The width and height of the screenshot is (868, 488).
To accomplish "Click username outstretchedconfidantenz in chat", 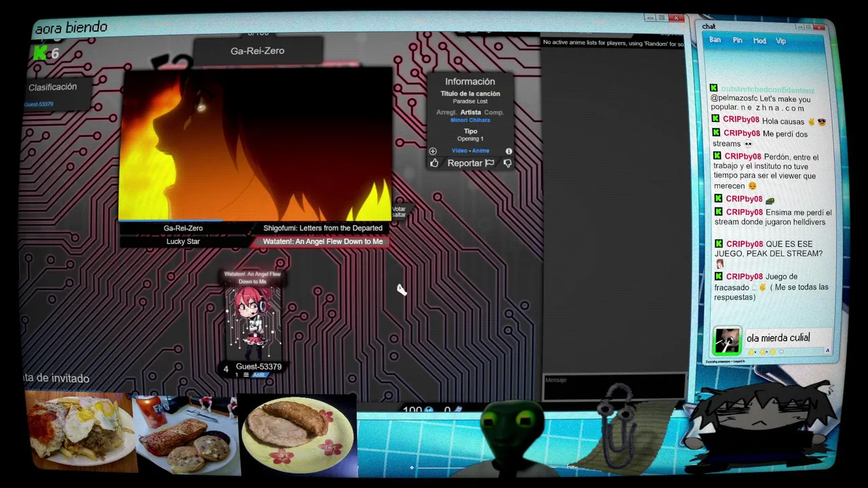I will [767, 89].
